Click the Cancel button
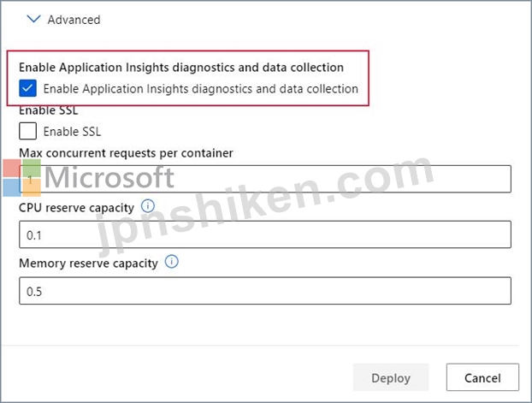The width and height of the screenshot is (532, 403). [482, 377]
